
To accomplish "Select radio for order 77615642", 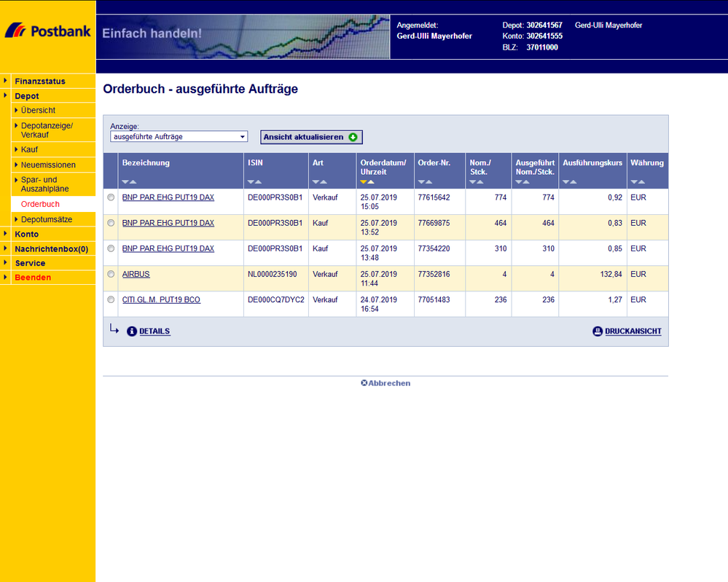I will tap(111, 197).
